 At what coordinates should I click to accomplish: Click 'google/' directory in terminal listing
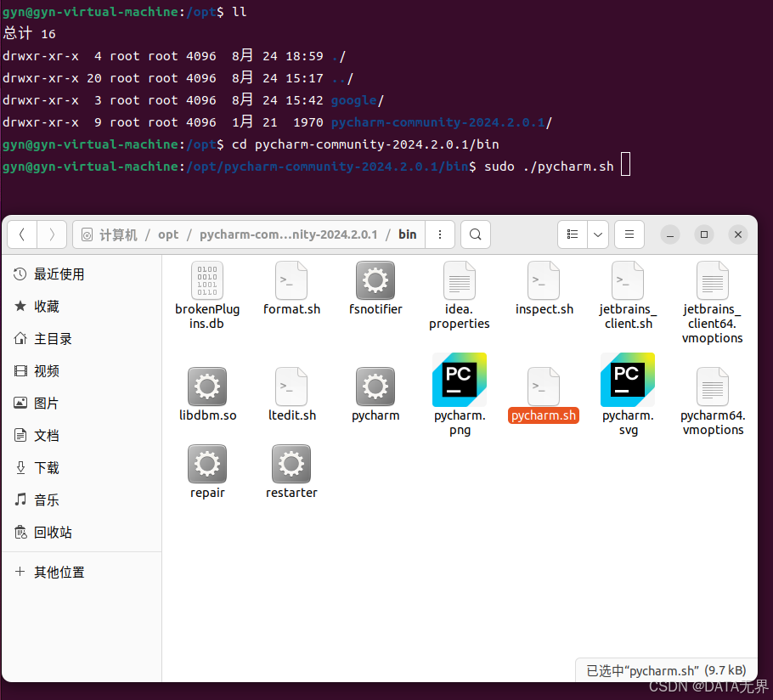click(358, 100)
